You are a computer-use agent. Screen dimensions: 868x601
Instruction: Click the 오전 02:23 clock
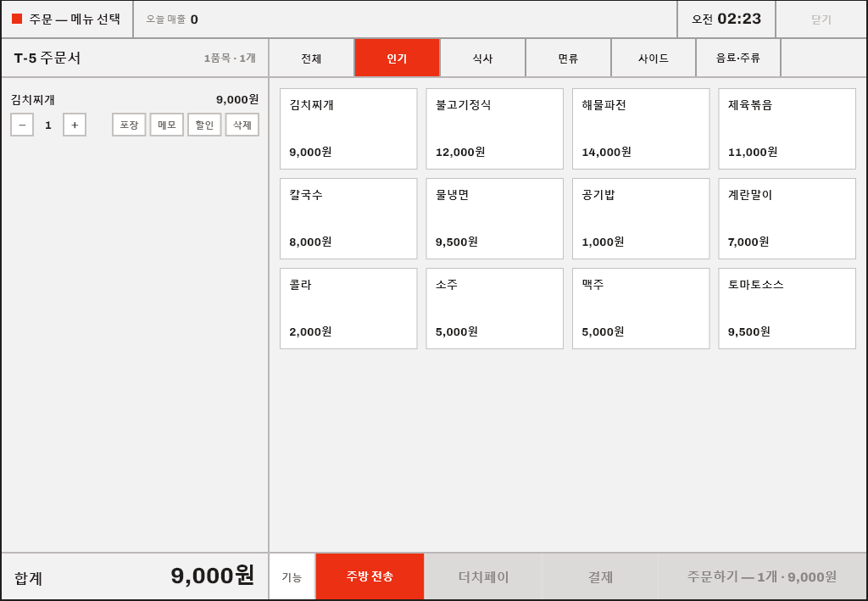(726, 19)
